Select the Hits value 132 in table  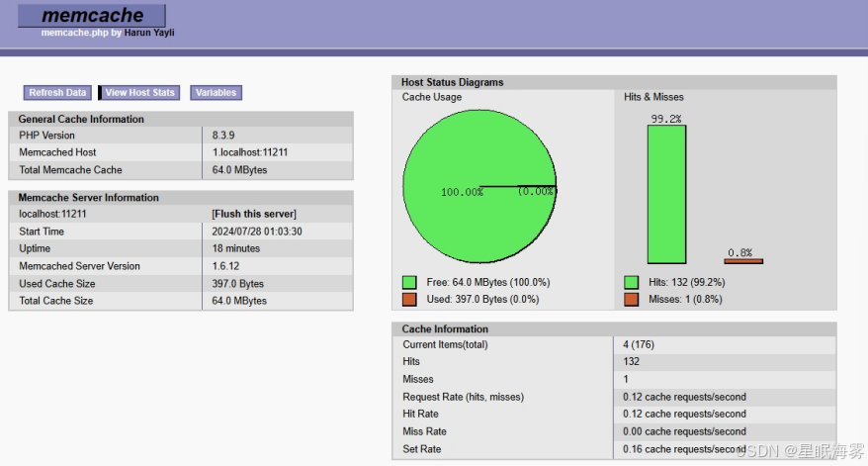(631, 362)
